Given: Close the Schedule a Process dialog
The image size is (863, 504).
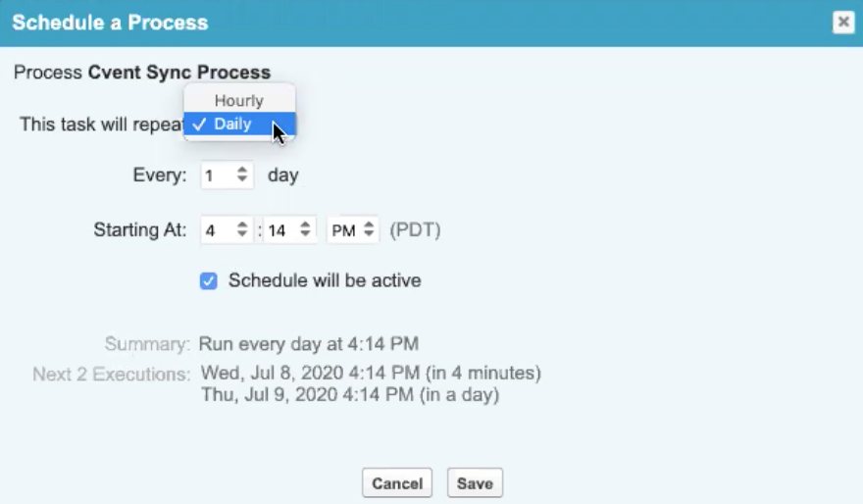Looking at the screenshot, I should click(x=843, y=23).
